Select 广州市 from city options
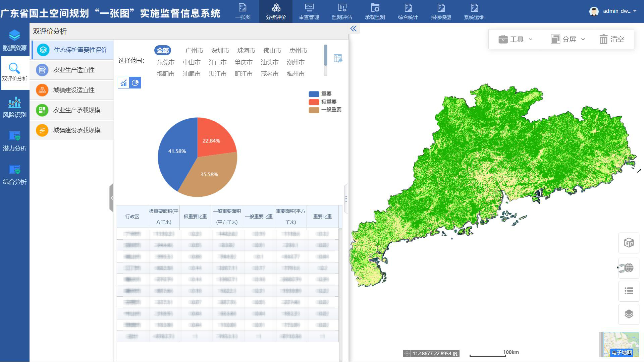 (193, 50)
